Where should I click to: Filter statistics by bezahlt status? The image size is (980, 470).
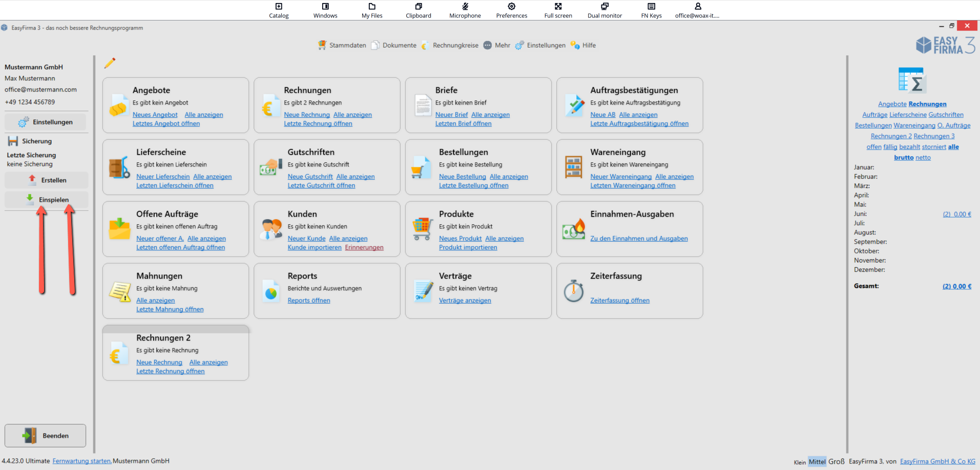coord(909,147)
